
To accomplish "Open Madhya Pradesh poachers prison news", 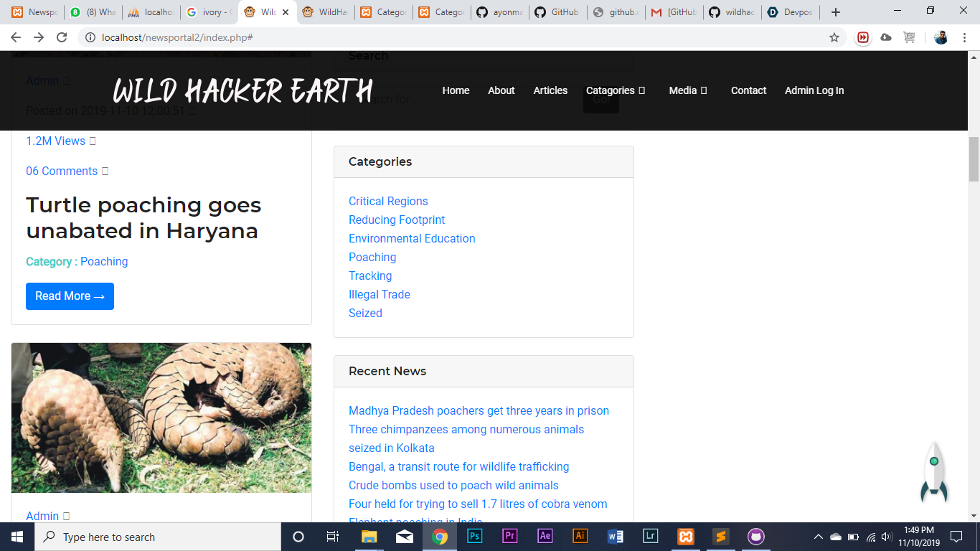I will coord(479,411).
